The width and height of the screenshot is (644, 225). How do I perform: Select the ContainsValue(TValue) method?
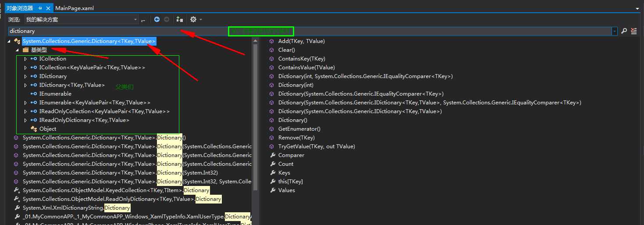(306, 67)
